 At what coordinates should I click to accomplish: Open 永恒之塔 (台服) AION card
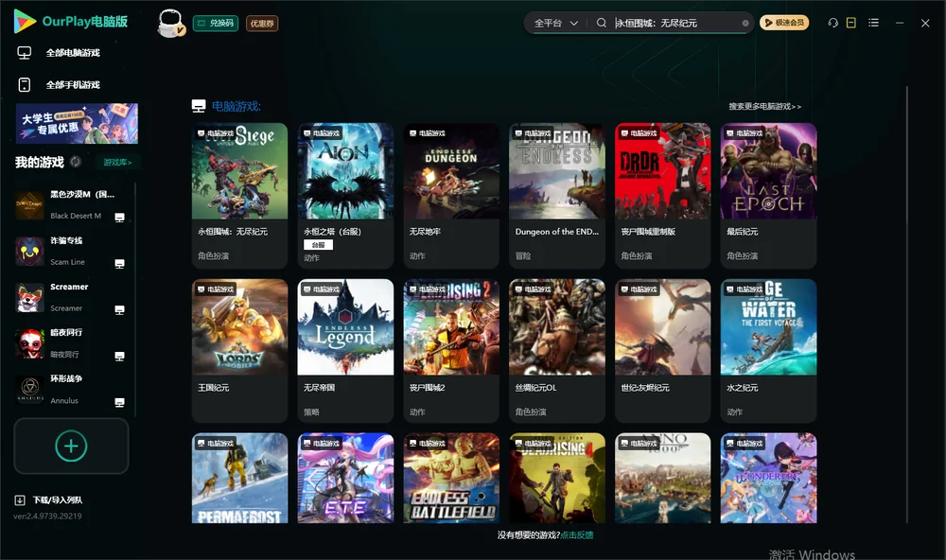tap(345, 196)
